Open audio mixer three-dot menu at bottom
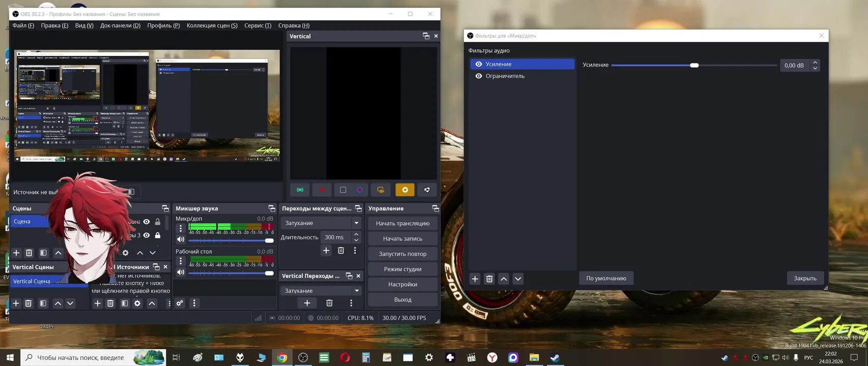Screen dimensions: 868x366 point(194,303)
